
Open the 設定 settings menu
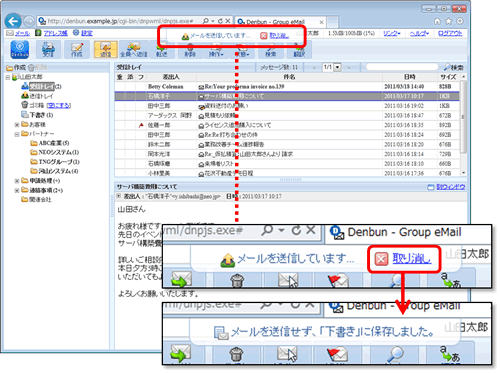83,33
